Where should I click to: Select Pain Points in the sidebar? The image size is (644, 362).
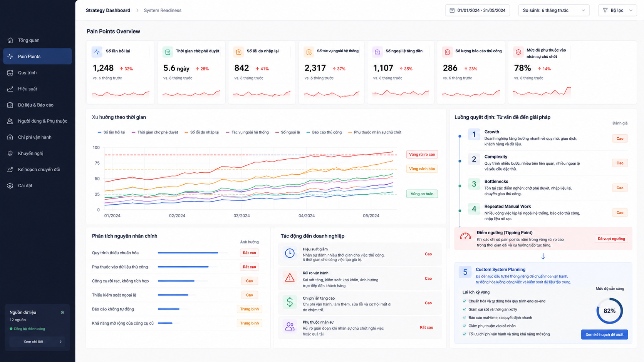[x=37, y=57]
